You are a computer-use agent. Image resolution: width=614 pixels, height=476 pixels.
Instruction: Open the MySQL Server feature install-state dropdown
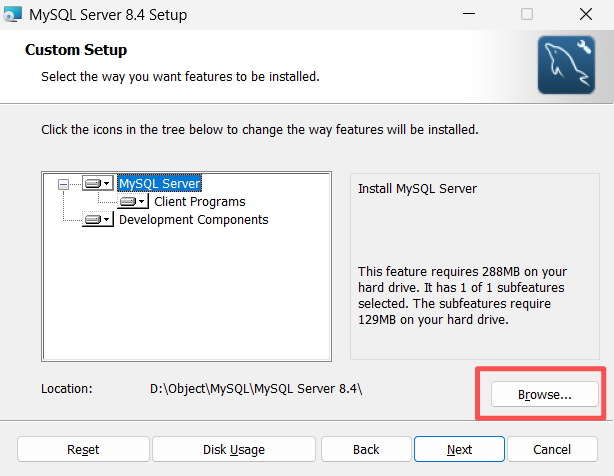coord(98,184)
